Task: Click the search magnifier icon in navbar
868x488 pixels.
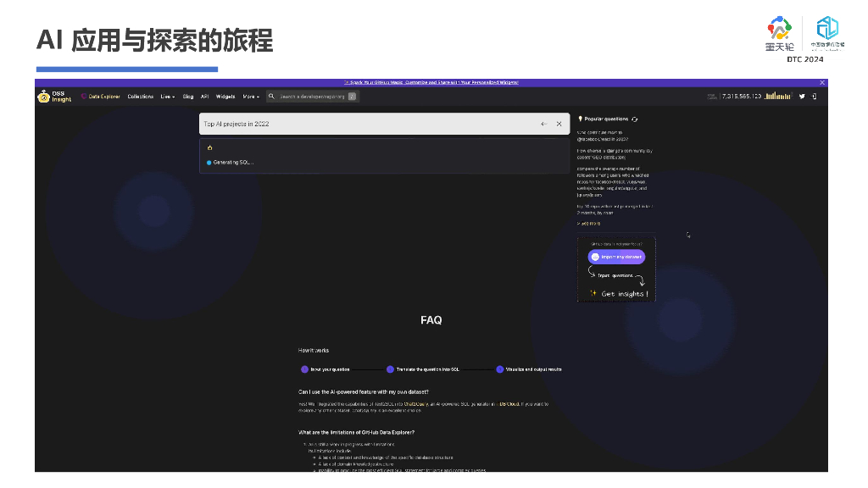Action: 270,96
